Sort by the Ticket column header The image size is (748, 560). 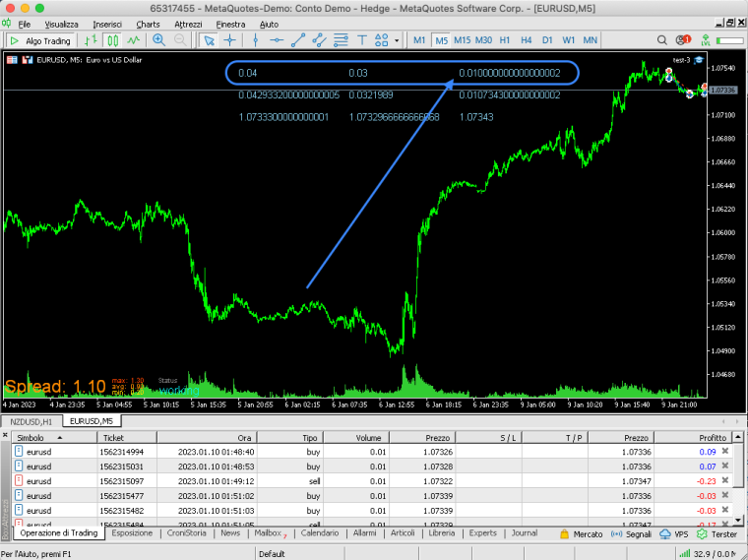[127, 437]
